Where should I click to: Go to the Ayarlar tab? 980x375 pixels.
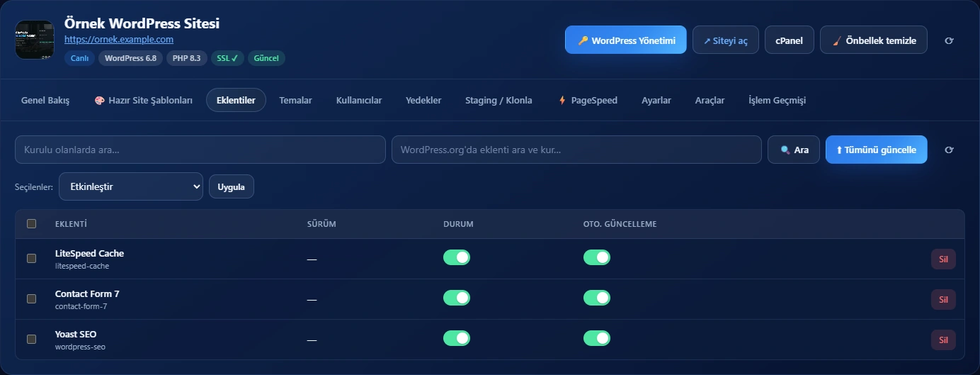tap(656, 100)
